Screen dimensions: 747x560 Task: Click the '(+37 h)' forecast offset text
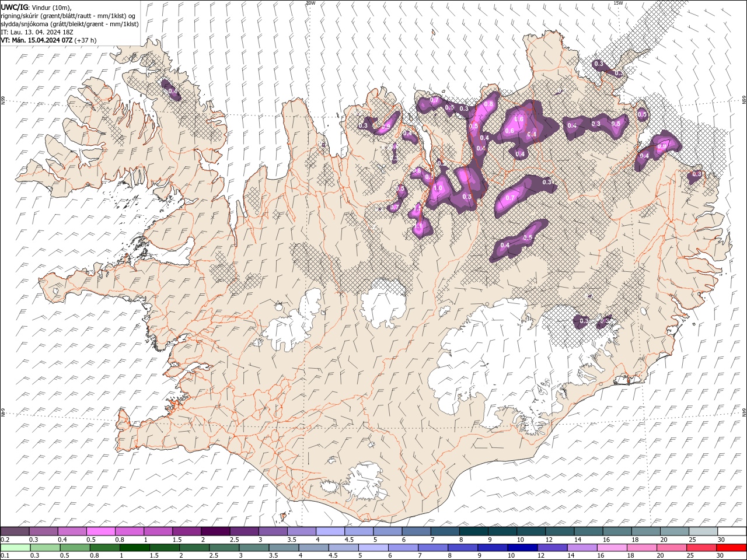86,40
